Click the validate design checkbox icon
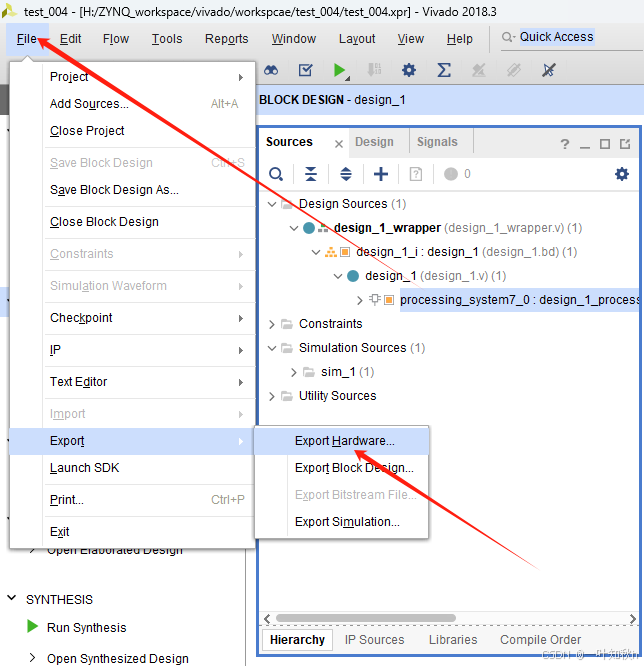The image size is (644, 666). click(x=305, y=70)
